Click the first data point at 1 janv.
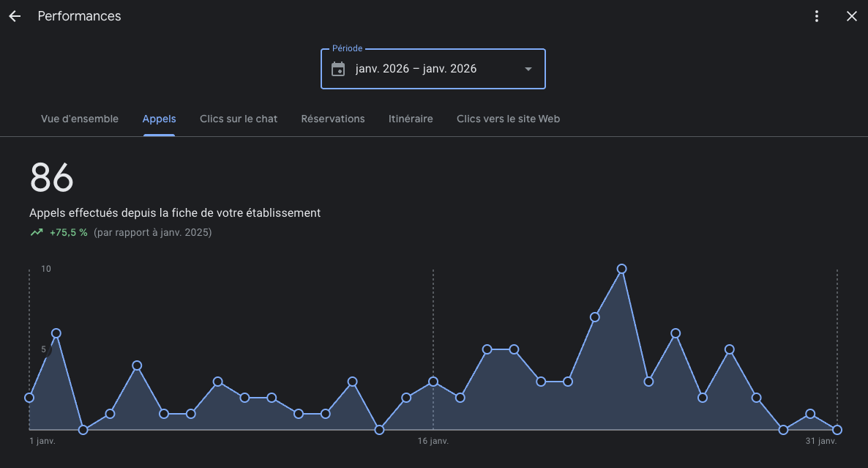Screen dimensions: 868x468 tap(29, 398)
